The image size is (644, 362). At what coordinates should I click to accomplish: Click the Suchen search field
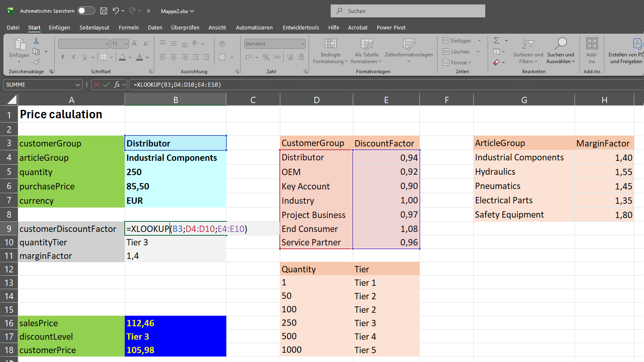408,11
